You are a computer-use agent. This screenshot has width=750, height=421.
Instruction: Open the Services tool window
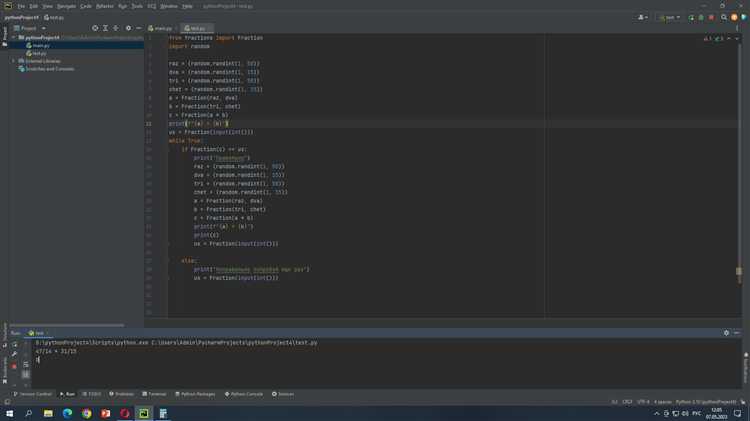click(x=283, y=394)
